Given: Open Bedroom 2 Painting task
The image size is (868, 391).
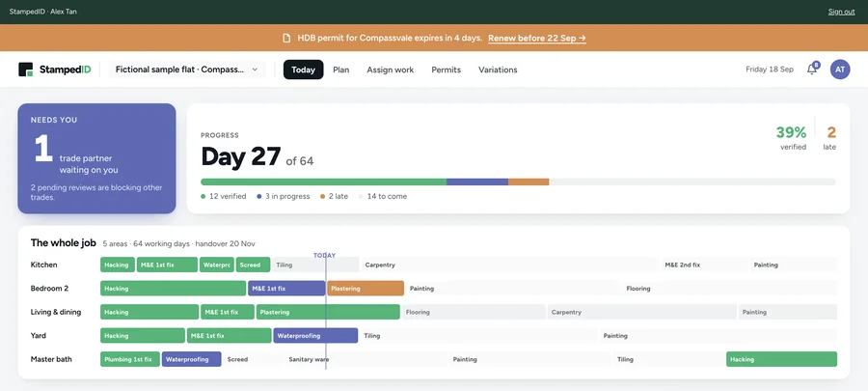Looking at the screenshot, I should click(513, 289).
